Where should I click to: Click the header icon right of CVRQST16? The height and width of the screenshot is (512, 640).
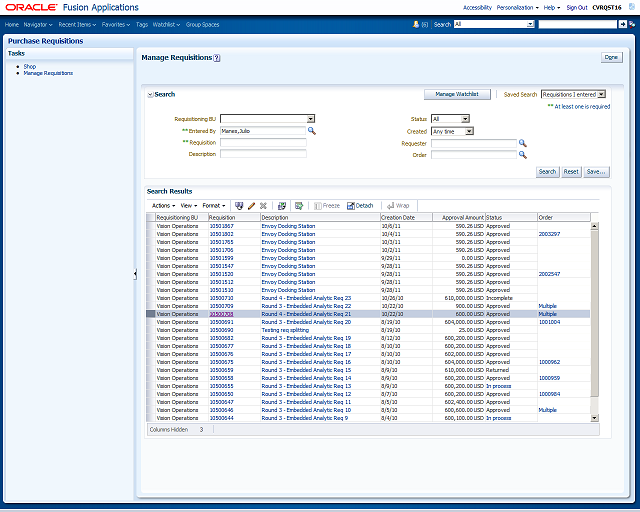point(632,7)
